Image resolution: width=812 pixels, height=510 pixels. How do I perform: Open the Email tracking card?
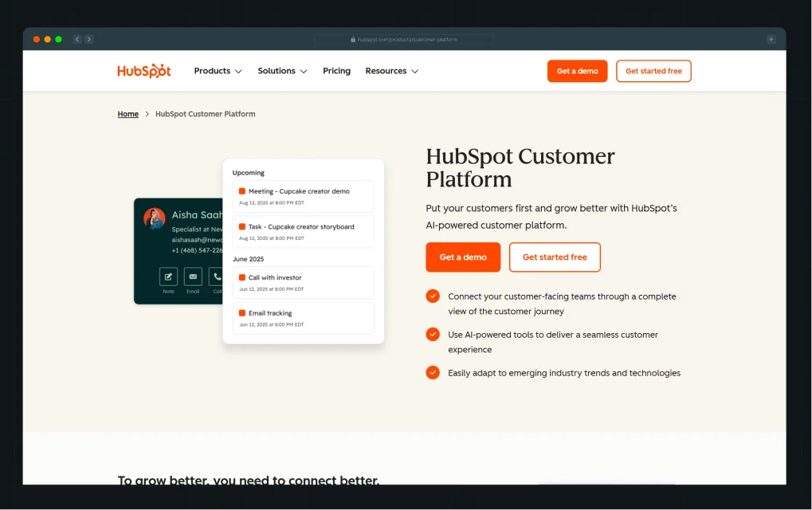(303, 318)
